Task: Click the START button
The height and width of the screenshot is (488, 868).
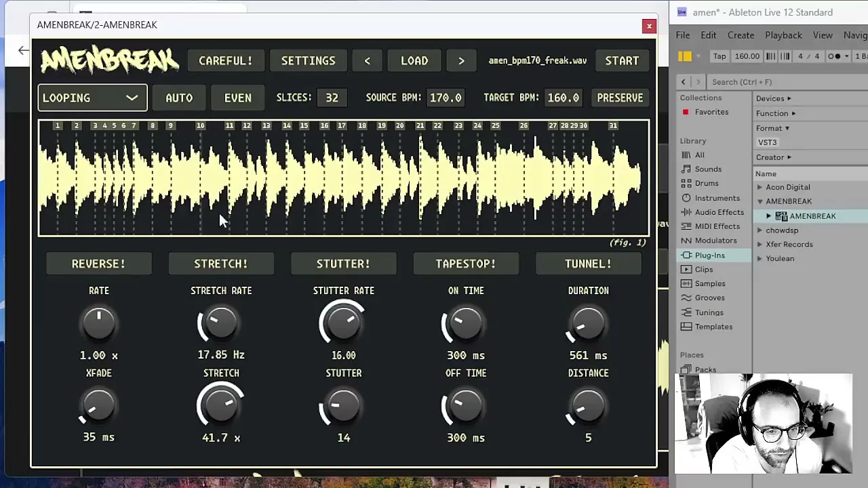Action: point(622,61)
